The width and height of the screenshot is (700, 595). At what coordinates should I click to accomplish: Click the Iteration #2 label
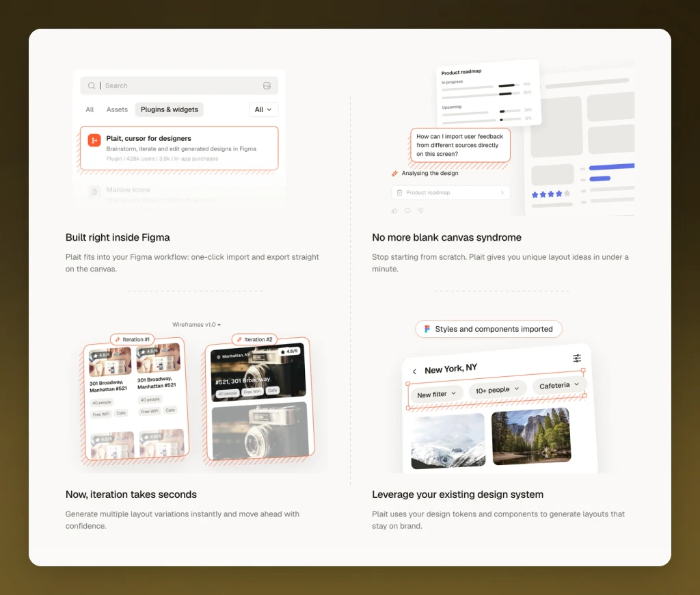pyautogui.click(x=254, y=339)
